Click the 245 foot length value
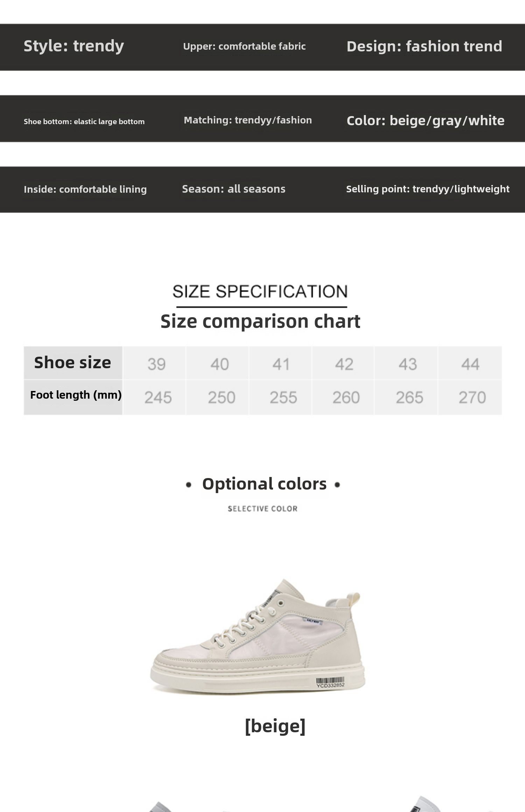Screen dimensions: 525x812 (x=158, y=397)
